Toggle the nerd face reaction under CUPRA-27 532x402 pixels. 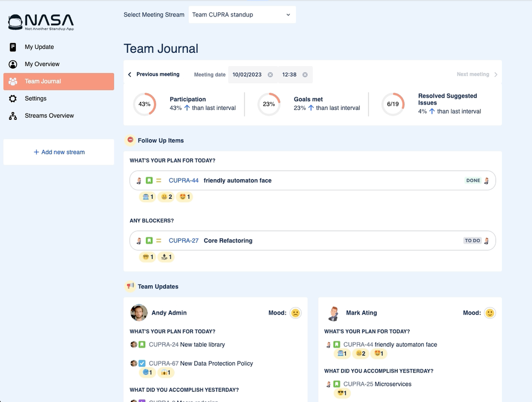coord(148,257)
